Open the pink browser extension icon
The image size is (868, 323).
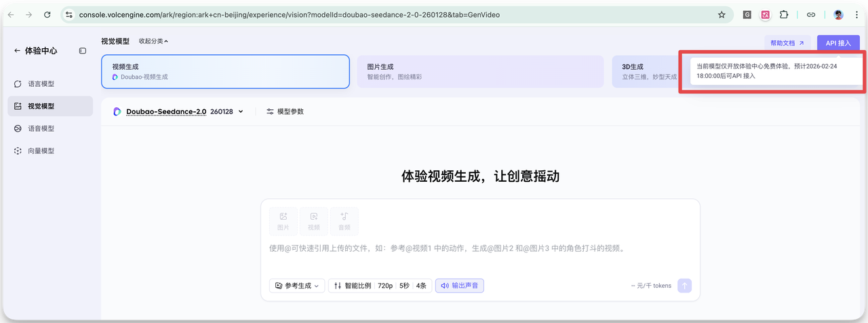point(766,14)
